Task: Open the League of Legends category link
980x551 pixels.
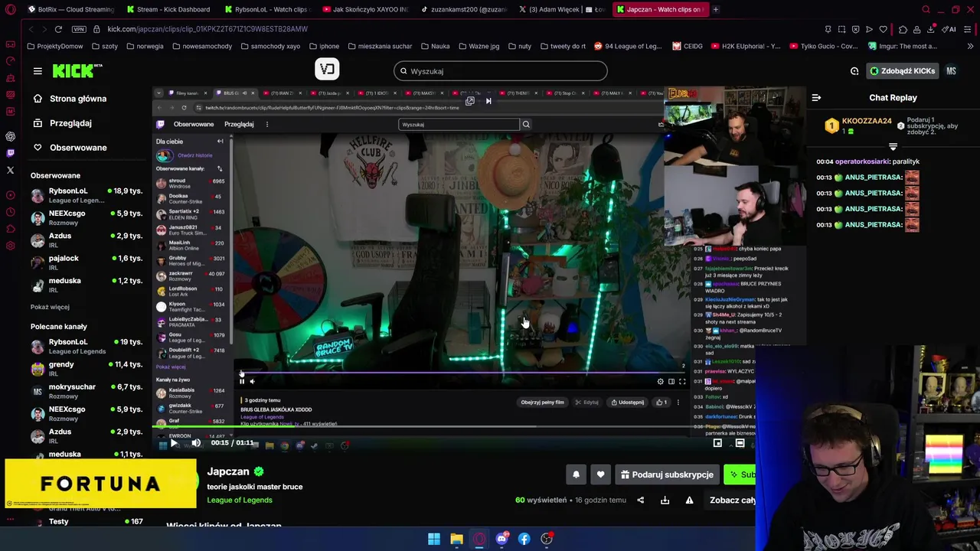Action: [239, 500]
